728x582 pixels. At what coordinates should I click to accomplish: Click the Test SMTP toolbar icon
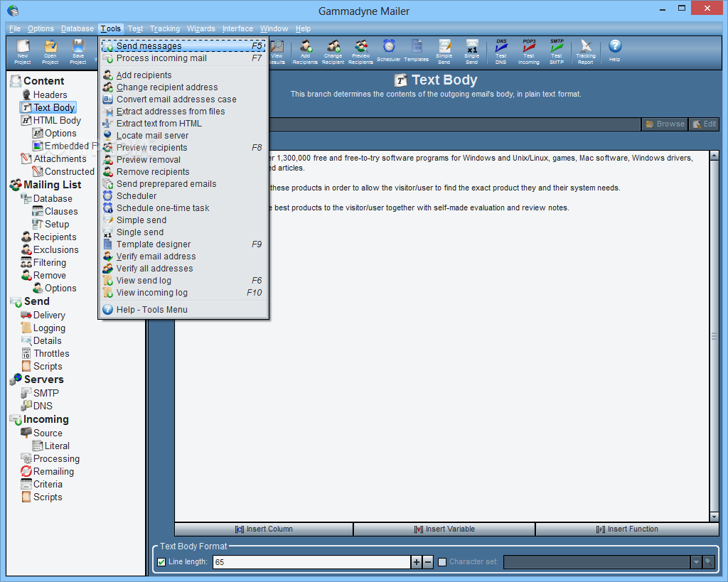pyautogui.click(x=557, y=51)
